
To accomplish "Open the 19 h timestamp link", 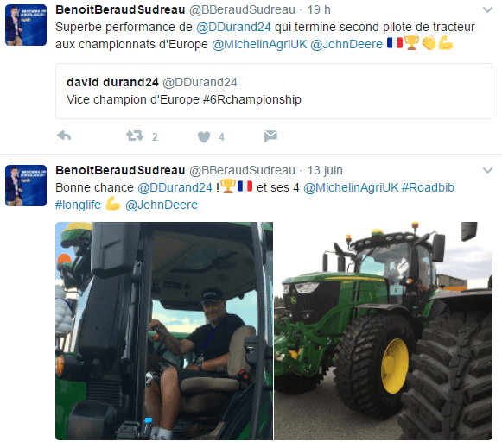I will 319,9.
